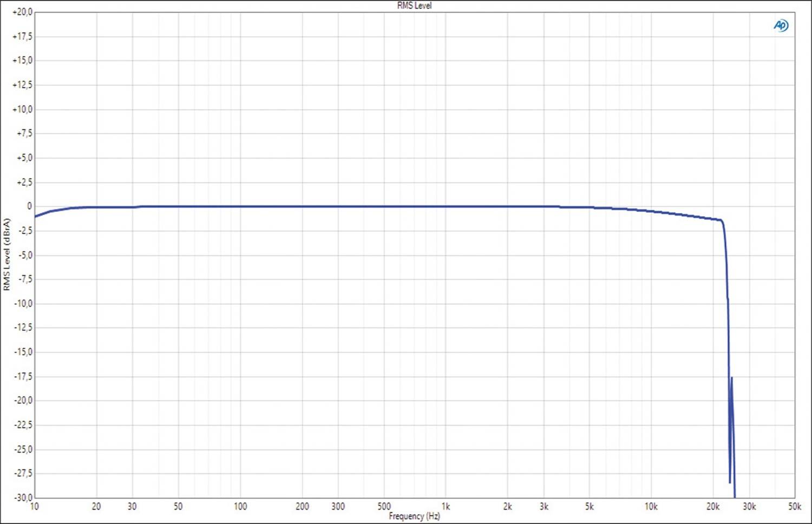
Task: Click the 1k frequency axis label
Action: (x=446, y=506)
